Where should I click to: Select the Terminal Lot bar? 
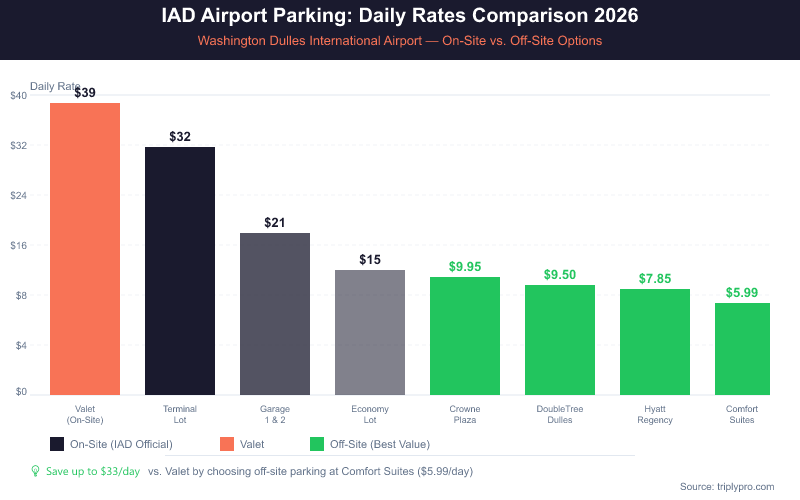[180, 271]
